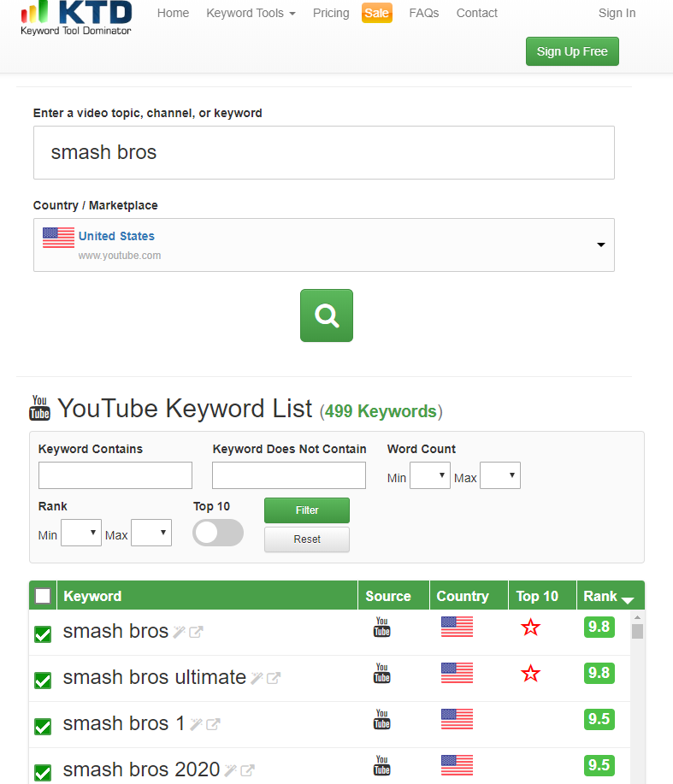The image size is (673, 784).
Task: Click YouTube source icon in 'smash bros' row
Action: [382, 627]
